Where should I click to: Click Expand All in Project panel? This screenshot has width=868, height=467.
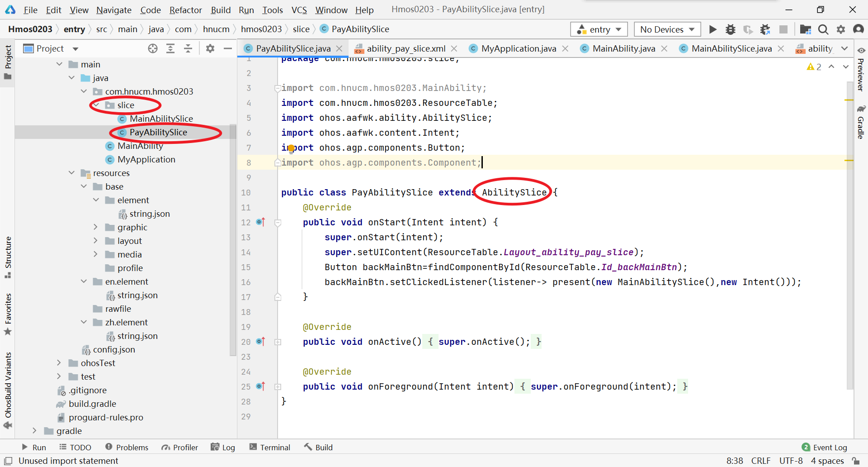pos(170,48)
